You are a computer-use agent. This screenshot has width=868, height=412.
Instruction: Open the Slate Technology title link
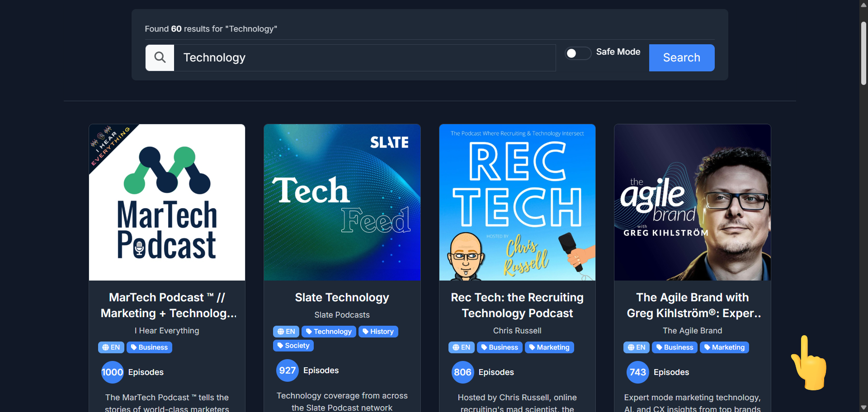coord(342,297)
